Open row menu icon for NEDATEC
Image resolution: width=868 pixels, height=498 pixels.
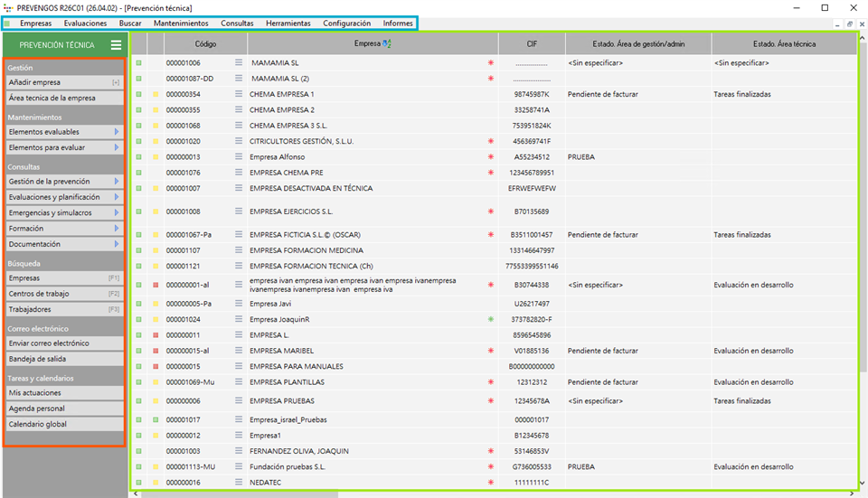point(240,483)
